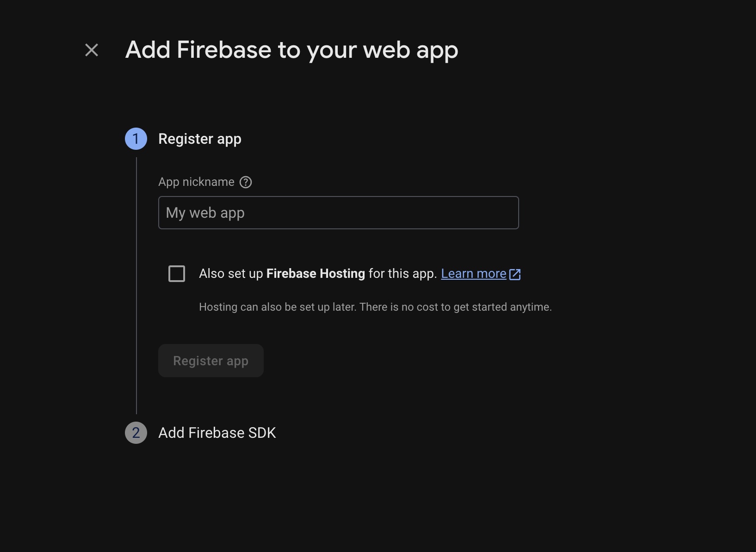Click the X dismiss icon
The height and width of the screenshot is (552, 756).
[x=91, y=50]
